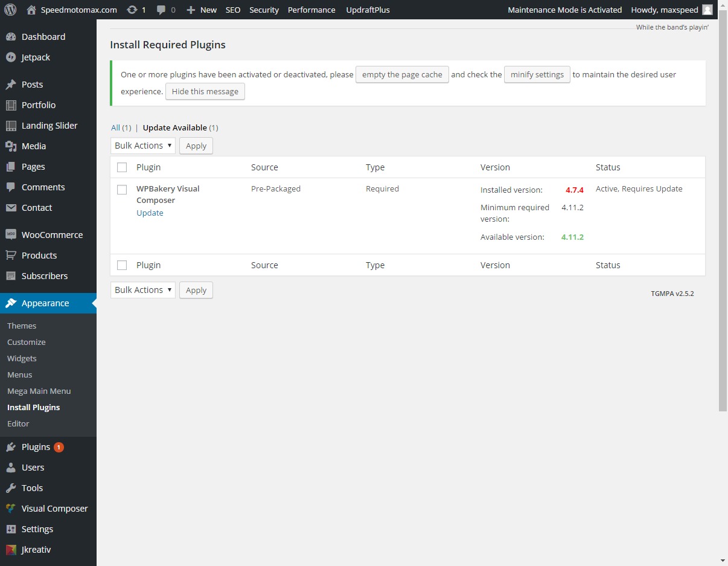Select the Update Available filter
Image resolution: width=728 pixels, height=566 pixels.
180,127
